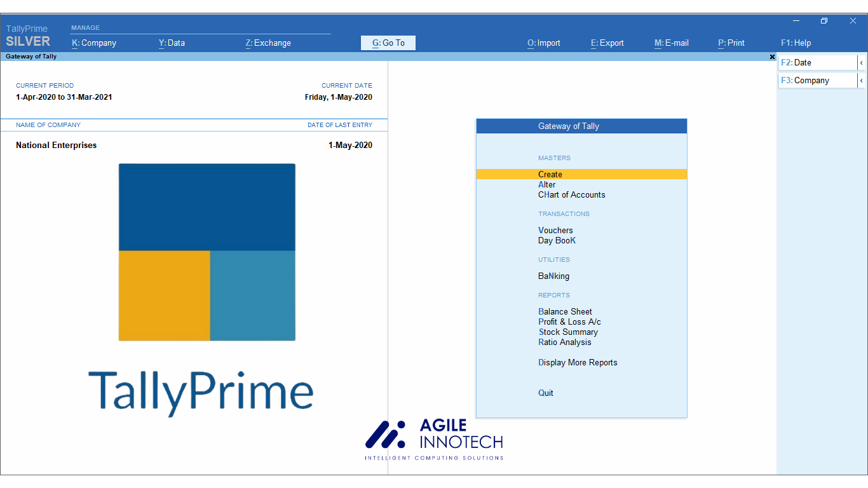This screenshot has height=488, width=868.
Task: Open Chart of Accounts
Action: point(572,194)
